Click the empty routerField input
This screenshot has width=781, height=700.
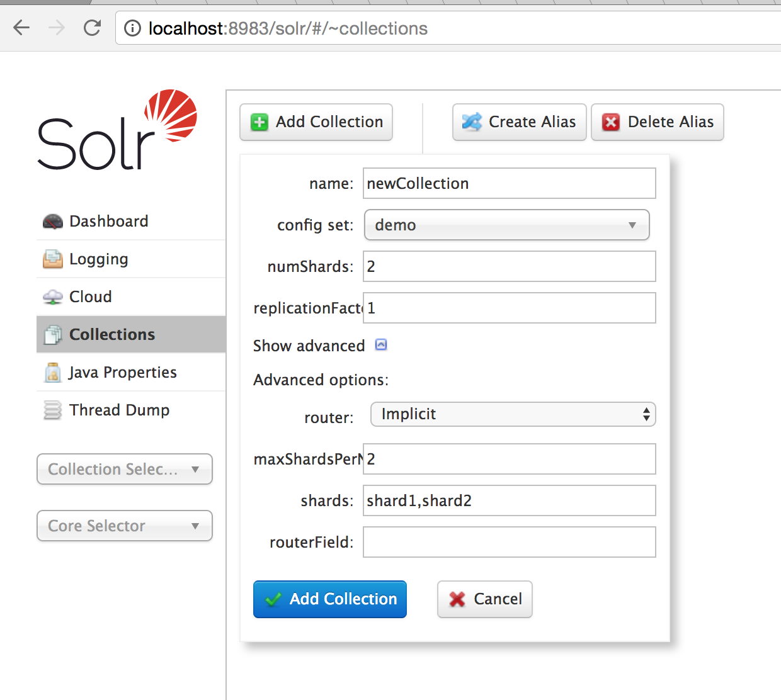[510, 542]
